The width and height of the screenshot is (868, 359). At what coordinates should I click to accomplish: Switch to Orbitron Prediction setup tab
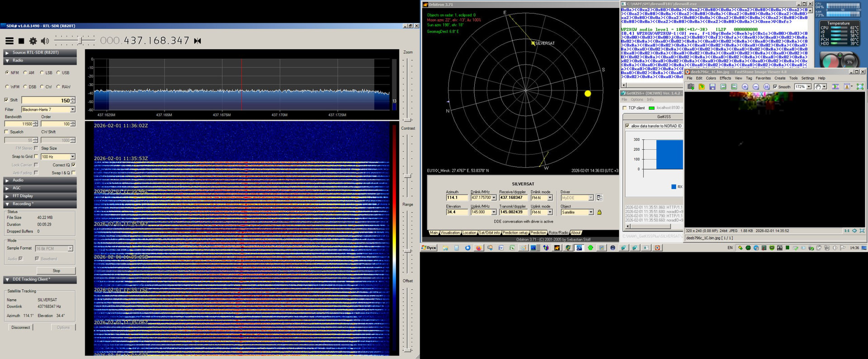click(x=515, y=233)
